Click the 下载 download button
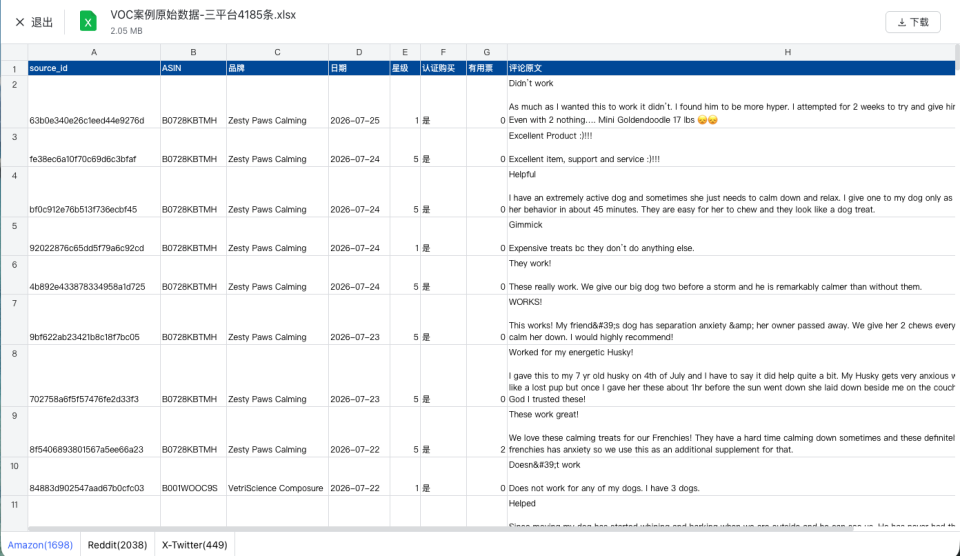Image resolution: width=960 pixels, height=556 pixels. [913, 22]
